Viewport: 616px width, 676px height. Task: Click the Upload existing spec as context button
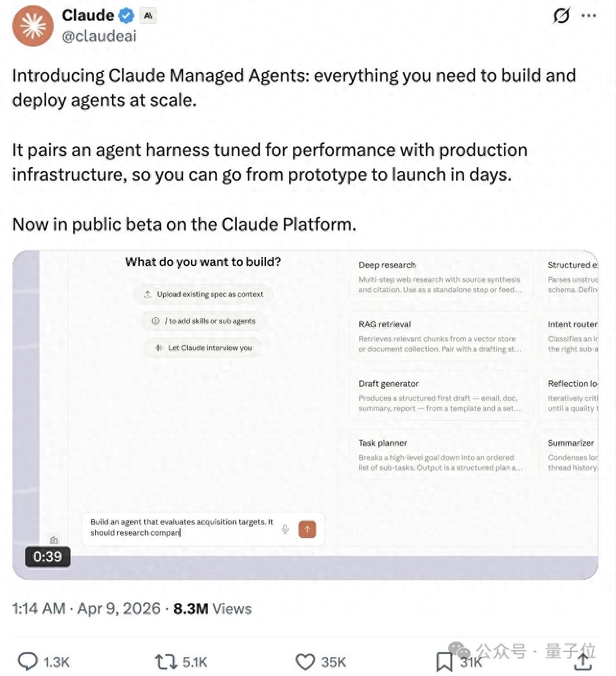[x=203, y=294]
